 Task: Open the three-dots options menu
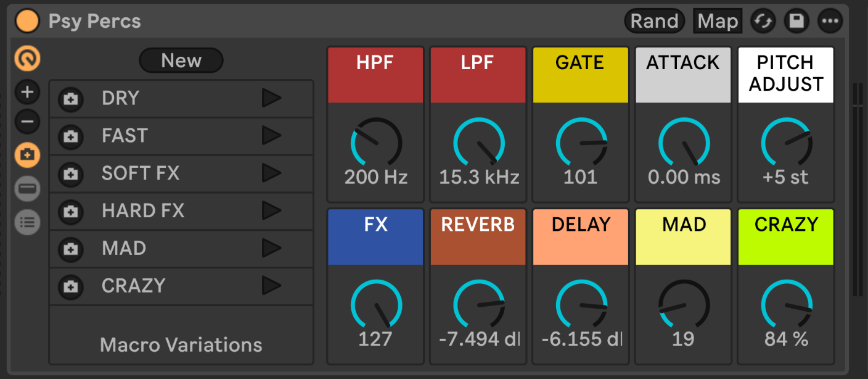pyautogui.click(x=830, y=21)
